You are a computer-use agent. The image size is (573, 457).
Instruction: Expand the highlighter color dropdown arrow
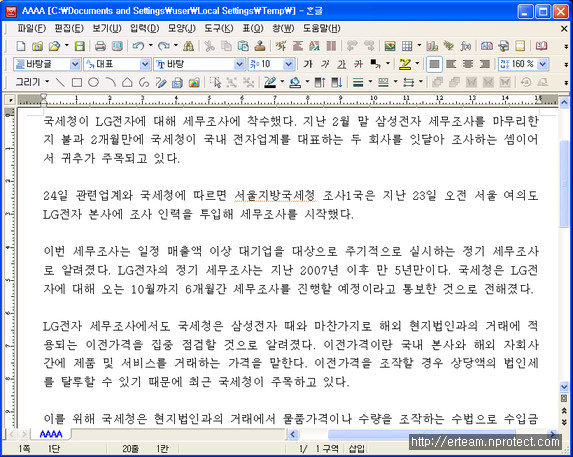point(417,64)
